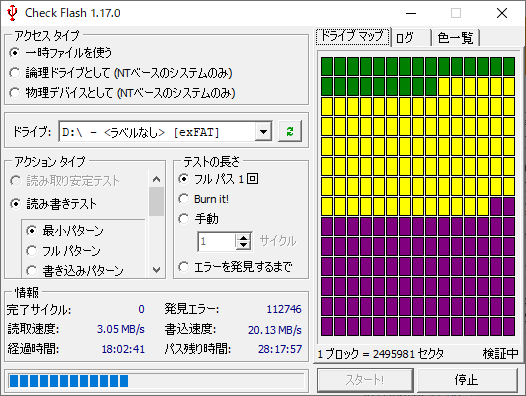Viewport: 526px width, 396px height.
Task: Switch to the 色一覧 tab
Action: [x=456, y=38]
